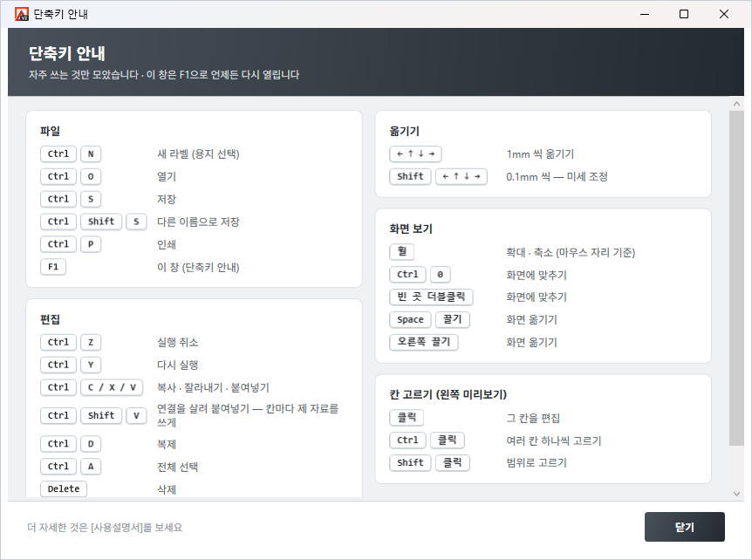Viewport: 752px width, 560px height.
Task: Click the 0.1mm 씩 — 미세 조정 description
Action: click(557, 176)
